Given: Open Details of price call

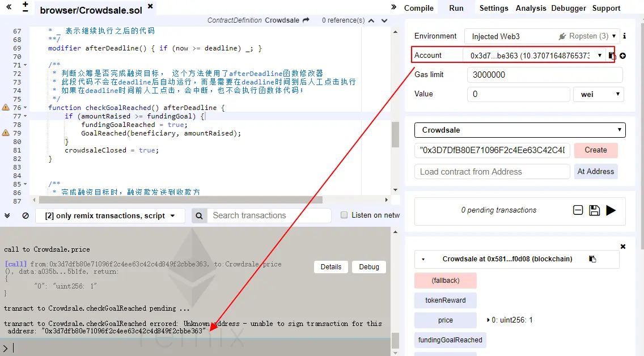Looking at the screenshot, I should (331, 266).
